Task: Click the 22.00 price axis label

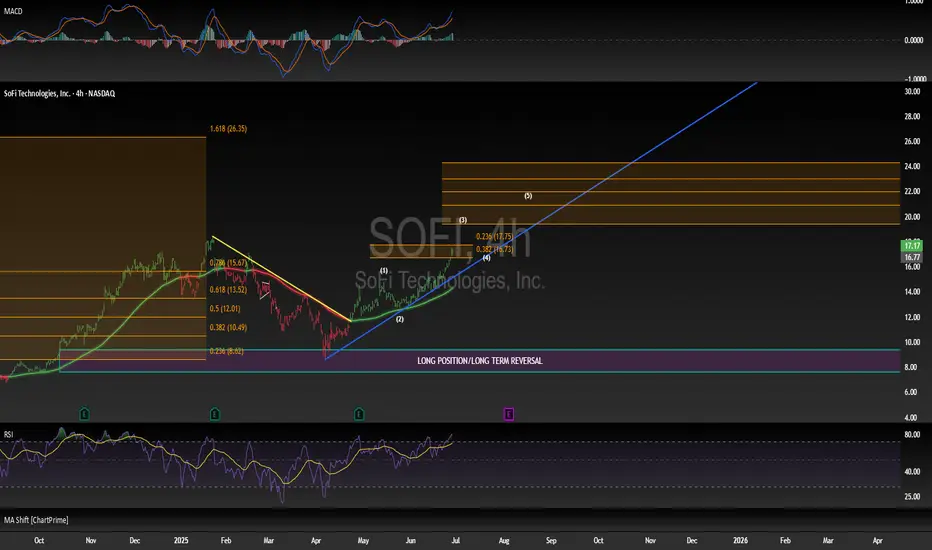Action: 912,191
